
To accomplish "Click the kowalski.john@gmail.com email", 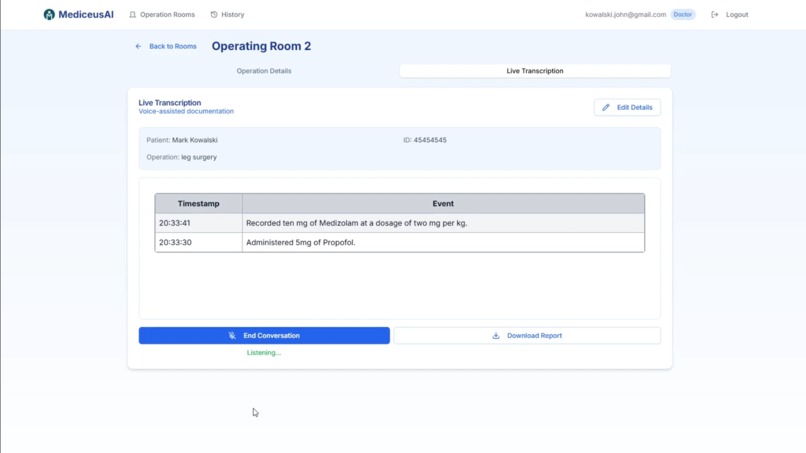I will coord(626,14).
